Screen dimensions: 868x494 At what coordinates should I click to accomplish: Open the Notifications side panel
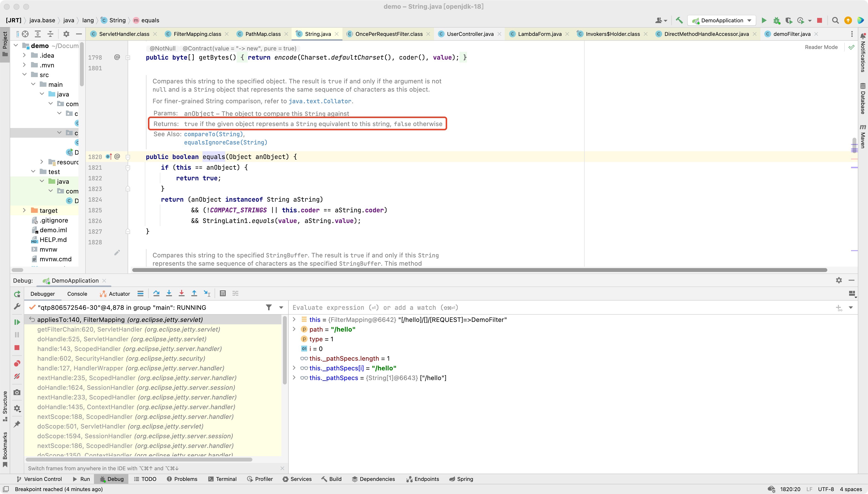863,53
